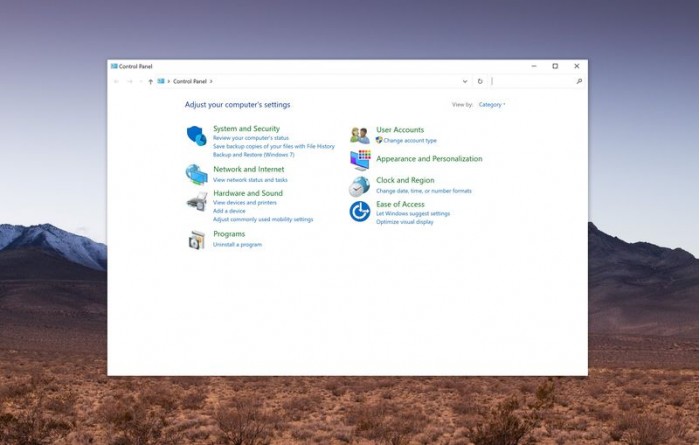The width and height of the screenshot is (700, 445).
Task: Open the View by Category dropdown
Action: click(x=492, y=104)
